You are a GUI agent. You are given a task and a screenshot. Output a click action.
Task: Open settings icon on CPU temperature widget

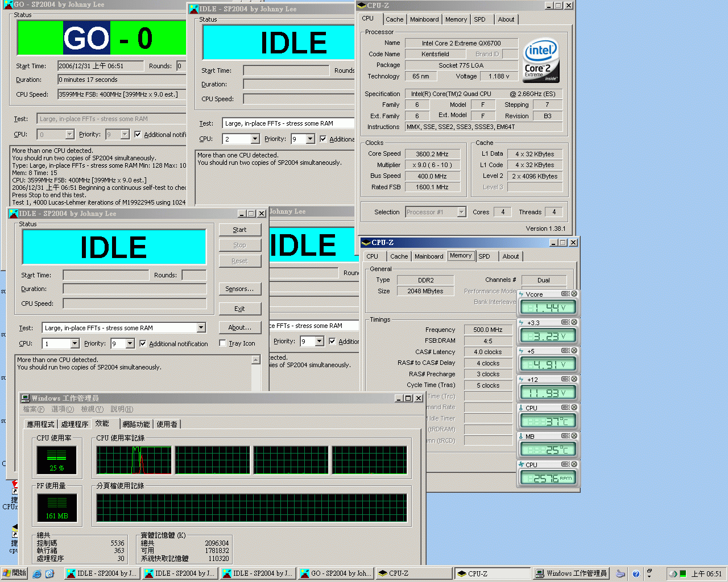point(565,408)
